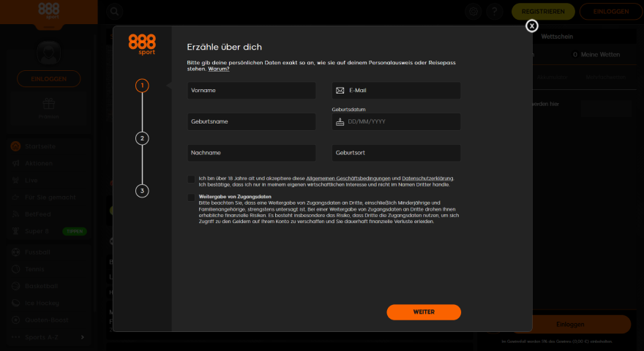The height and width of the screenshot is (351, 644).
Task: Open Für Sie gemacht in sidebar
Action: [x=50, y=197]
